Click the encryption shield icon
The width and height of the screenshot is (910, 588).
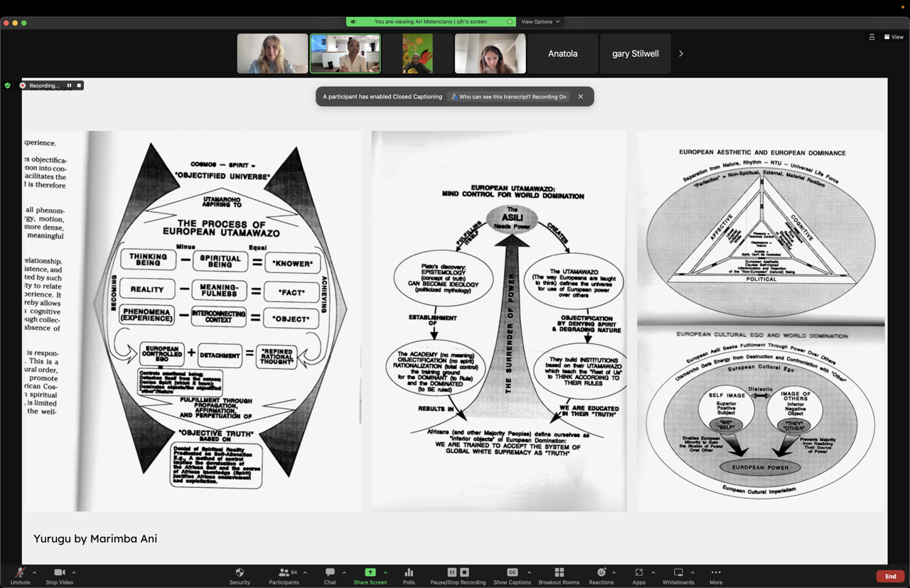[8, 85]
